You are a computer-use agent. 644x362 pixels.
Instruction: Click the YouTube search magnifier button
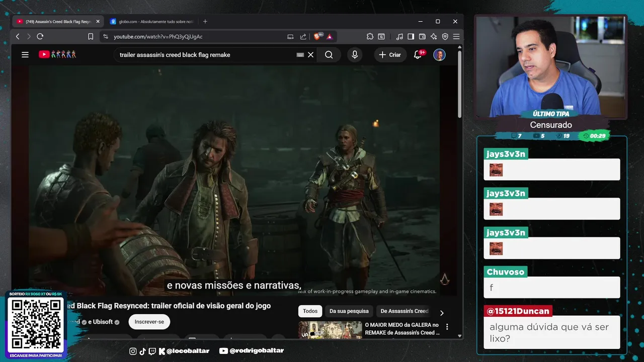pos(329,55)
